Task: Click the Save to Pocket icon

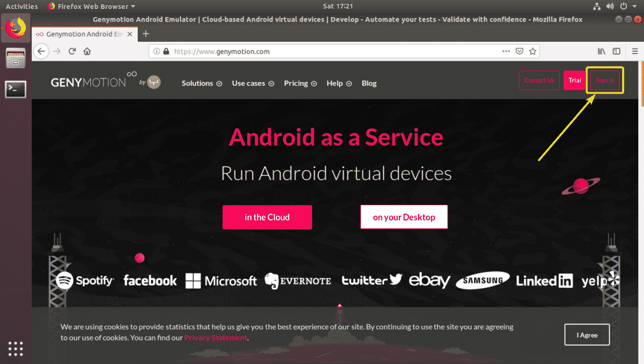Action: [x=519, y=51]
